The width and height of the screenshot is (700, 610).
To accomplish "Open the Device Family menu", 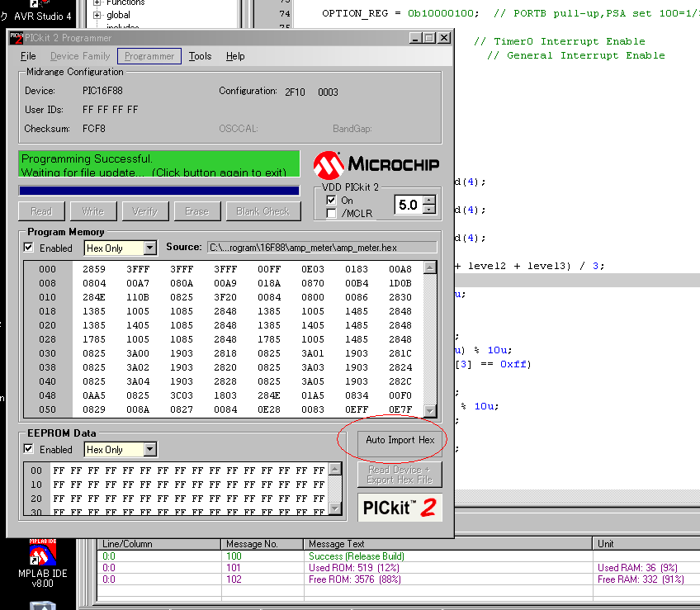I will (x=80, y=56).
